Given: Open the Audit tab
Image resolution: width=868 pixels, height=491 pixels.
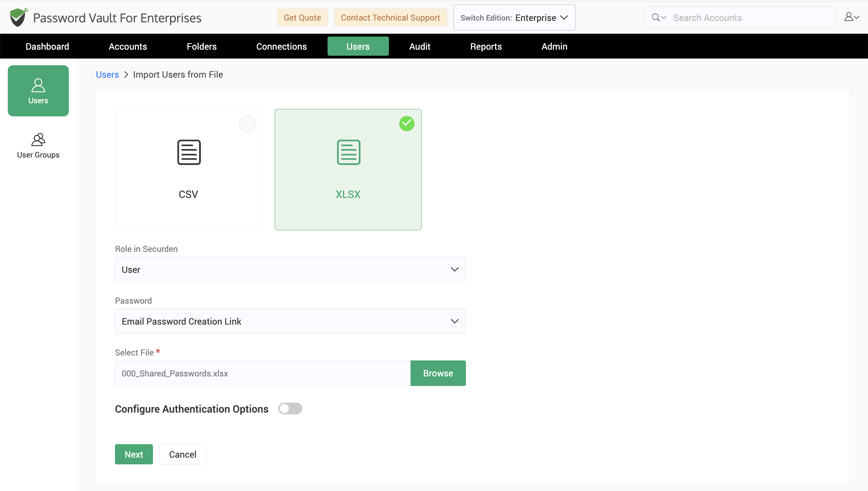Looking at the screenshot, I should click(420, 46).
